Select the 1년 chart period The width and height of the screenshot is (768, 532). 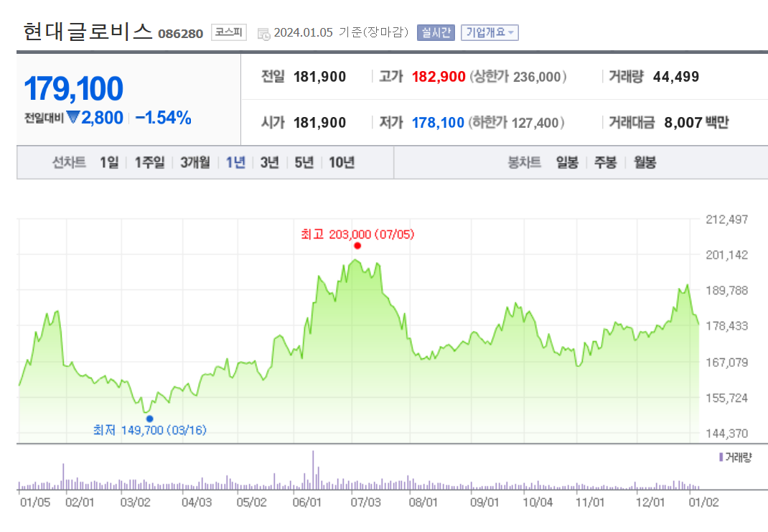(x=235, y=162)
